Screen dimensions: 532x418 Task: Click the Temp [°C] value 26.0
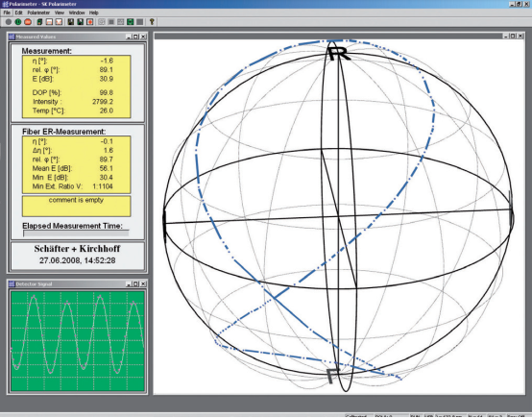[107, 111]
